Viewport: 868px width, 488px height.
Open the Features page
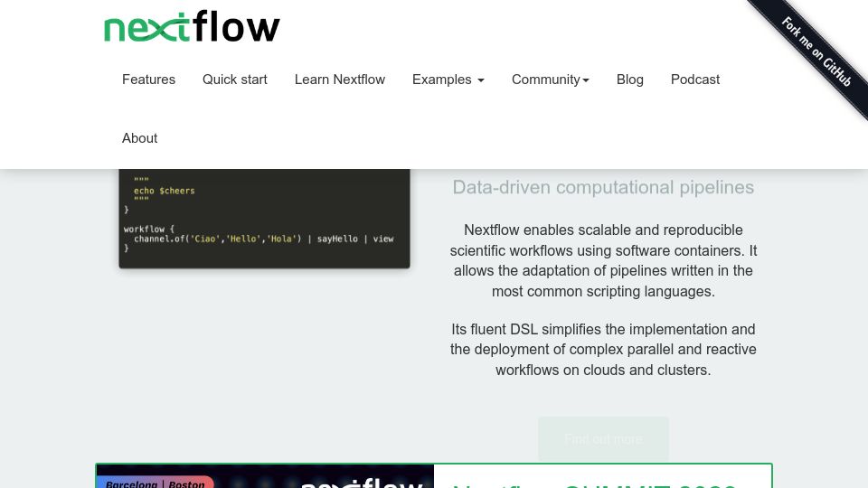148,80
